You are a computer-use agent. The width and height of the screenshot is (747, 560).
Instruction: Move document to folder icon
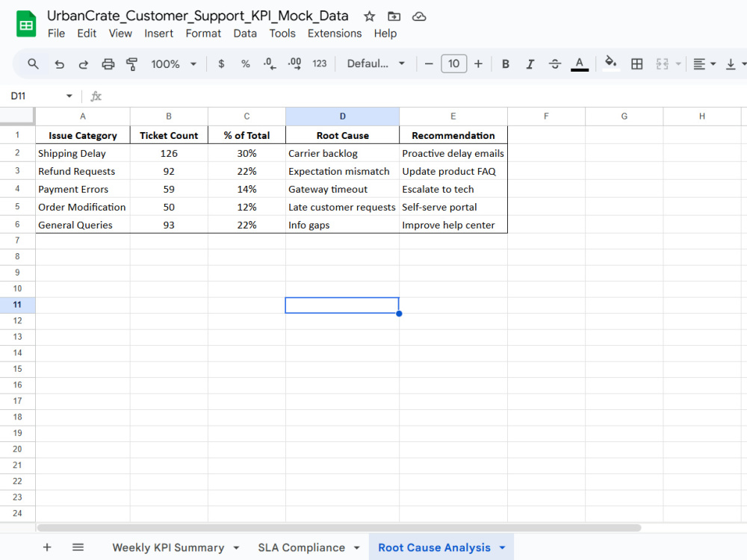(394, 16)
